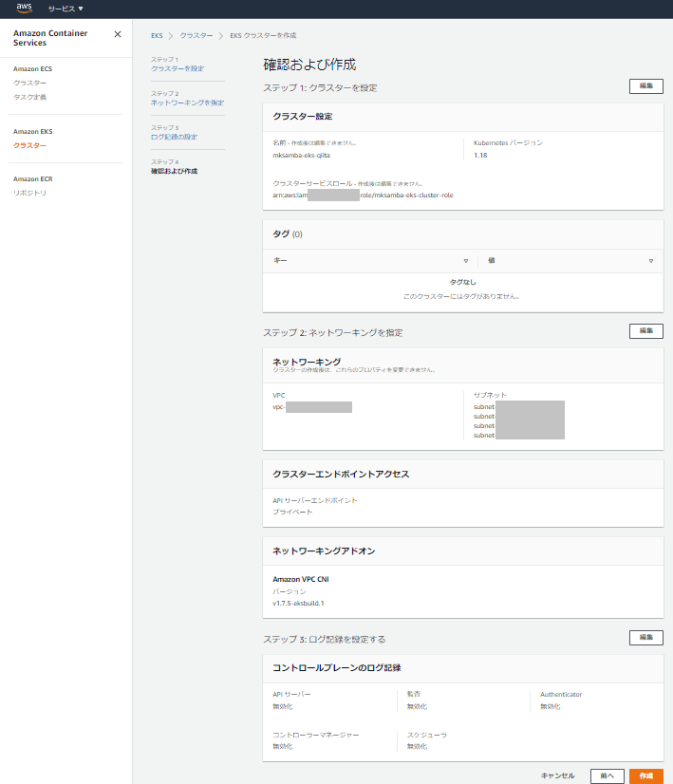Click クラスター breadcrumb link

click(x=196, y=35)
